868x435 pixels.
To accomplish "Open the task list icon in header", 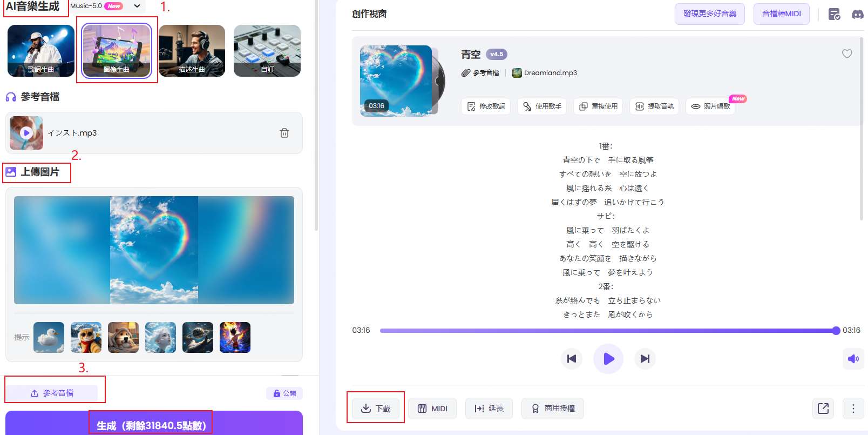I will click(x=834, y=14).
